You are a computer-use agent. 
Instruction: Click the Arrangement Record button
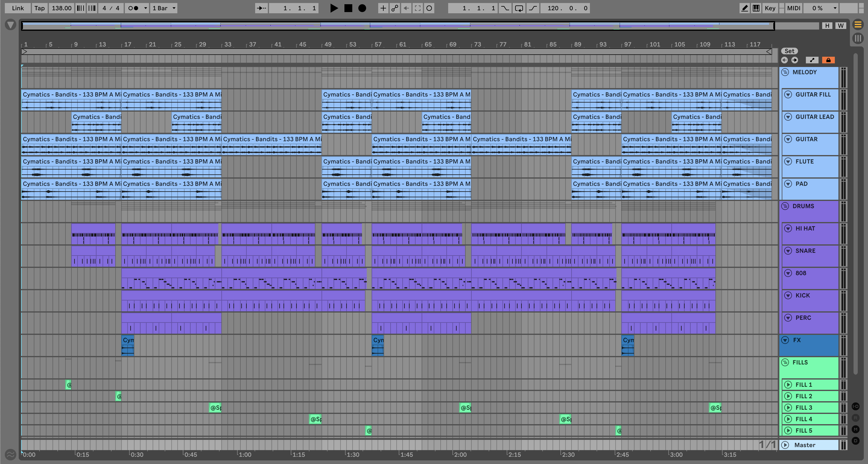(x=362, y=8)
